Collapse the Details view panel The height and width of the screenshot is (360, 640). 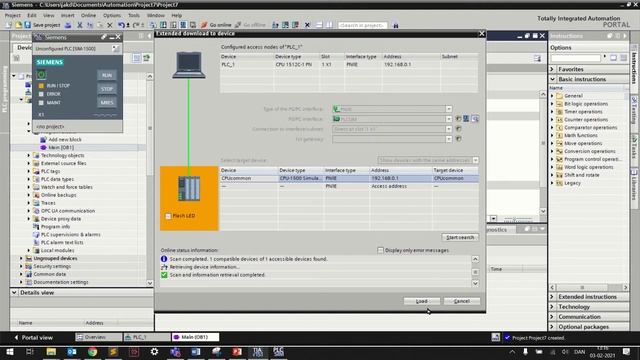[14, 293]
